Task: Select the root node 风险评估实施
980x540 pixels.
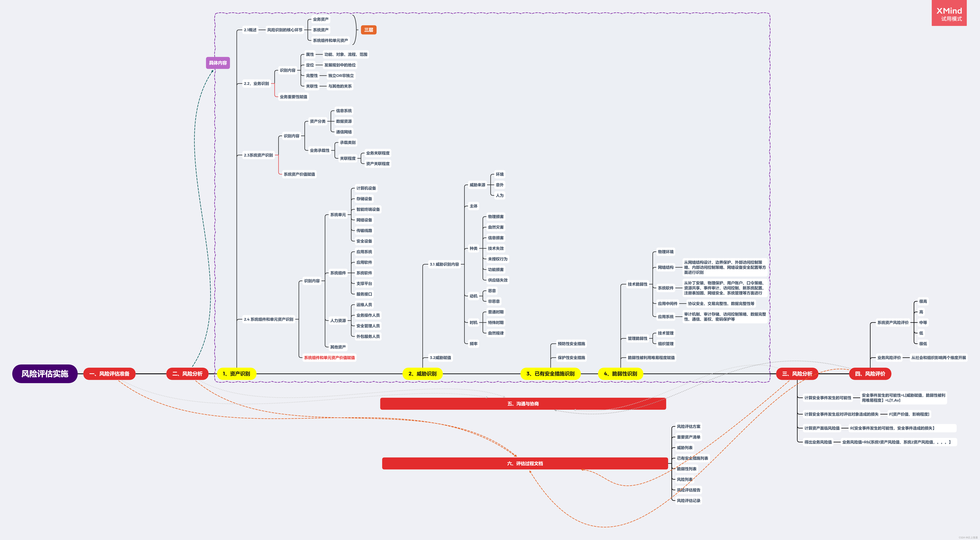Action: tap(45, 374)
